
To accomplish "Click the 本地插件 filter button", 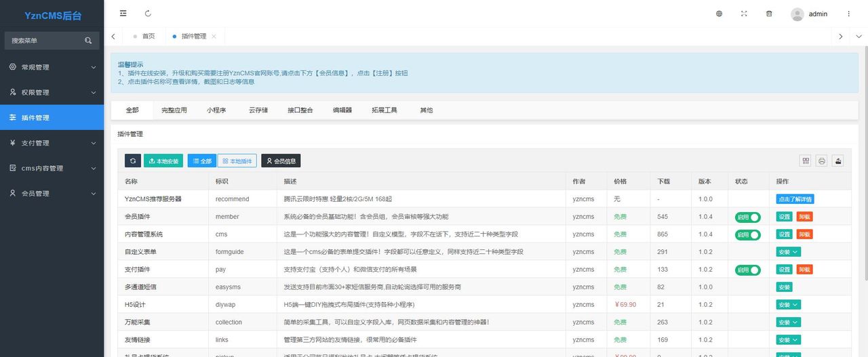I will click(x=237, y=161).
